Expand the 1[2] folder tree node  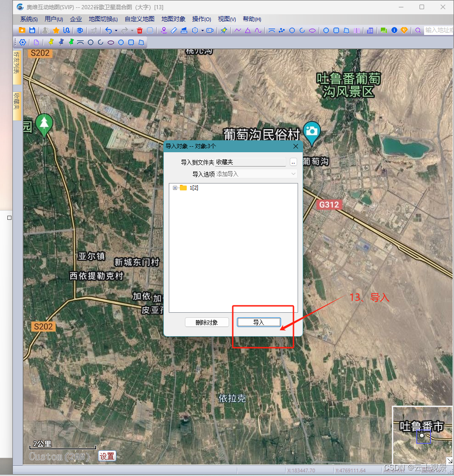click(x=175, y=188)
